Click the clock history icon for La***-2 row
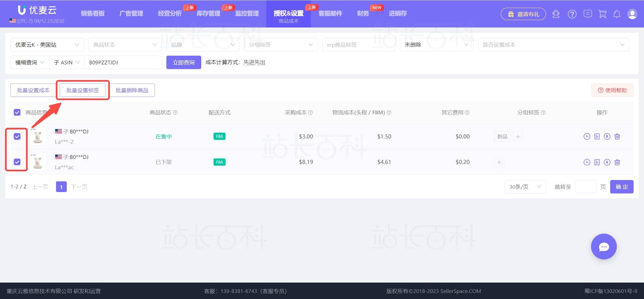Screen dimensions: 644x299 (x=587, y=136)
